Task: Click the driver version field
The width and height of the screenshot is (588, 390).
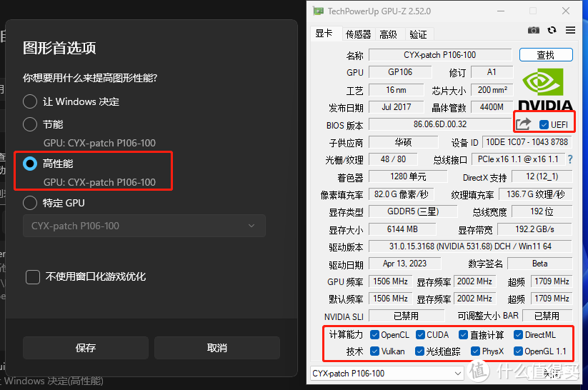Action: pos(470,246)
